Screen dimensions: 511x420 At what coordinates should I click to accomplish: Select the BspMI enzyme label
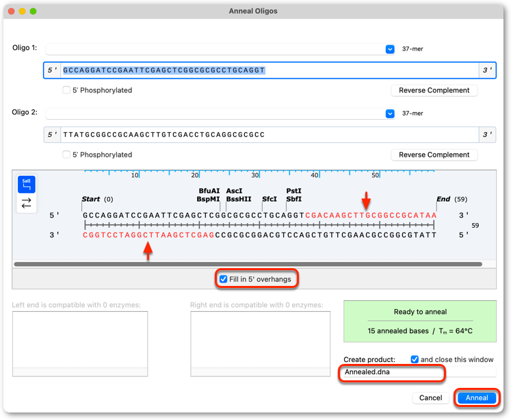208,199
